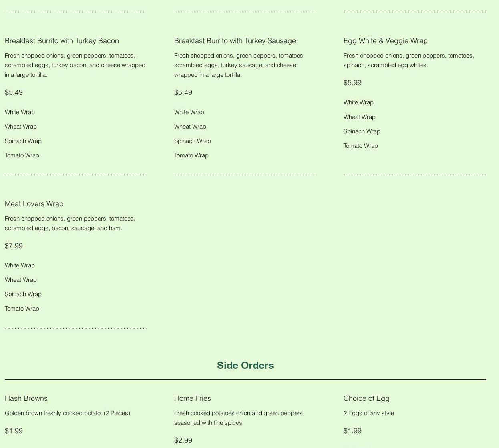Image resolution: width=499 pixels, height=448 pixels.
Task: Choose White Wrap under Turkey Bacon burrito
Action: [x=20, y=112]
